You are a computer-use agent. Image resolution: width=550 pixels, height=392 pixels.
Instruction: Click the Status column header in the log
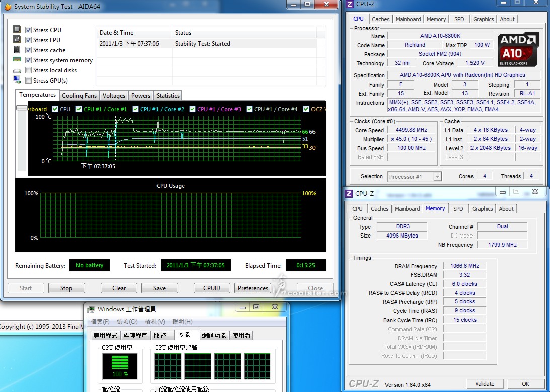(x=244, y=33)
